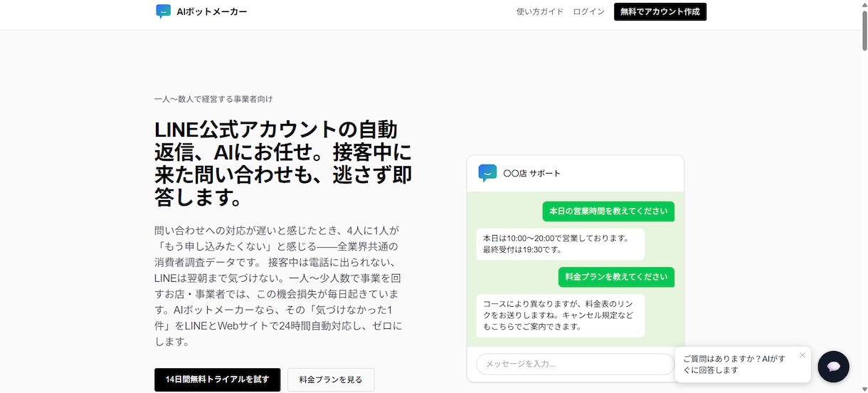Click the paragraph beginning 問い合わせへの対応が遅い
The height and width of the screenshot is (393, 868).
(x=278, y=285)
